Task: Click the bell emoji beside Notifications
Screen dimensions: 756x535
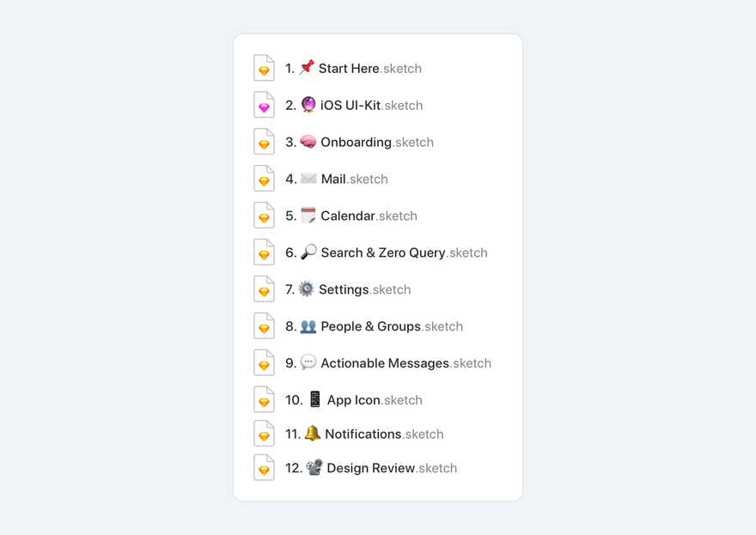Action: [312, 433]
